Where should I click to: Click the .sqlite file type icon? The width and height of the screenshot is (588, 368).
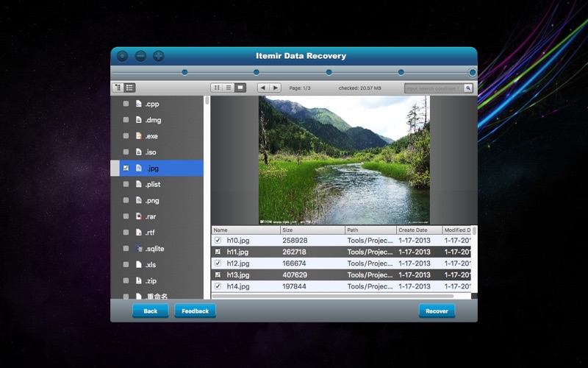(x=139, y=249)
